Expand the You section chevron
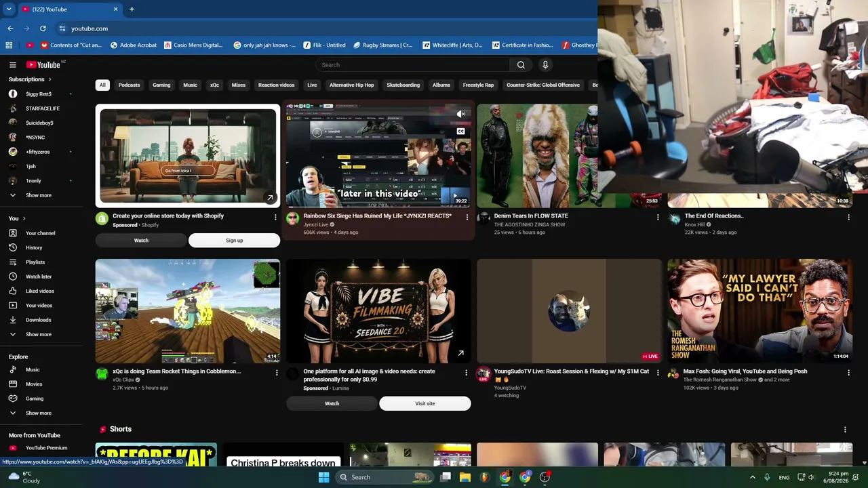Image resolution: width=868 pixels, height=488 pixels. 24,218
